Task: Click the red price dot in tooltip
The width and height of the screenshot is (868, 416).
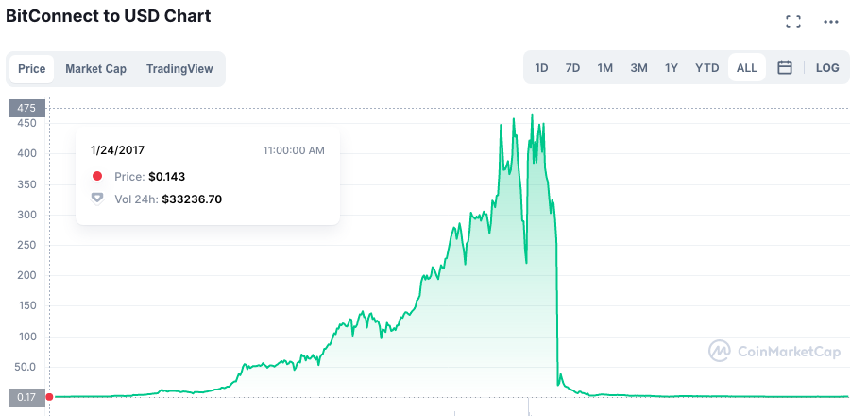Action: click(x=96, y=177)
